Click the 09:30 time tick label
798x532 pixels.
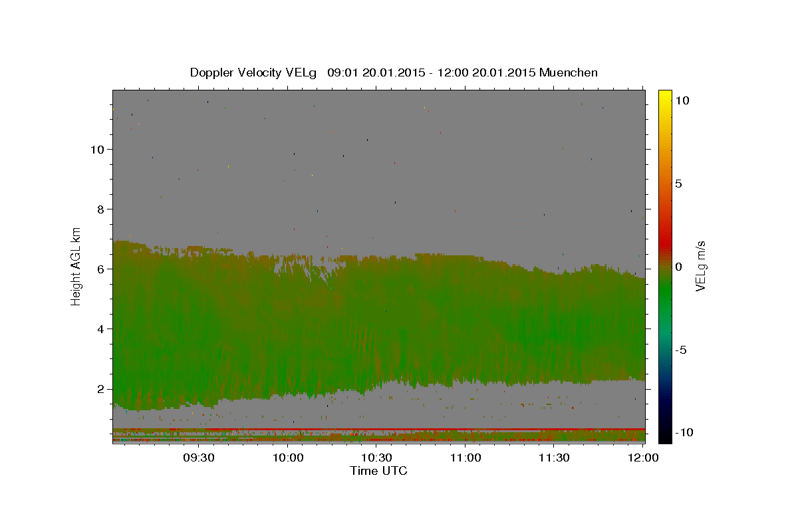click(x=199, y=458)
